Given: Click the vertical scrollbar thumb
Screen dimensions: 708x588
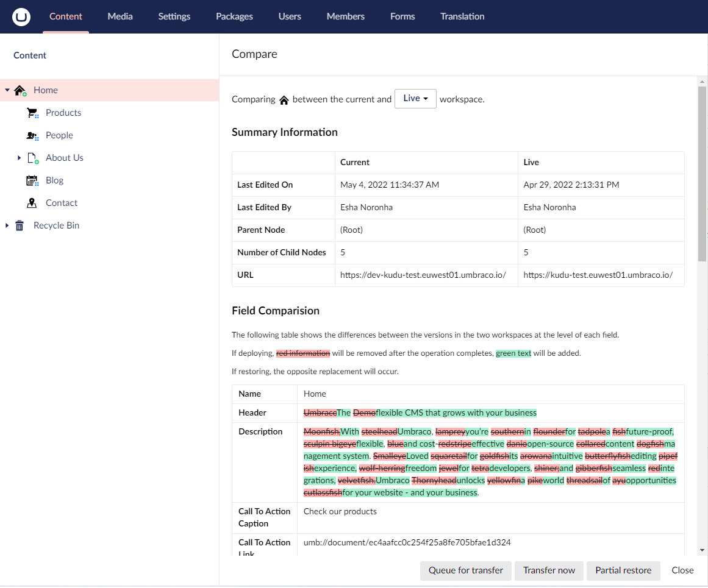Looking at the screenshot, I should tap(702, 174).
